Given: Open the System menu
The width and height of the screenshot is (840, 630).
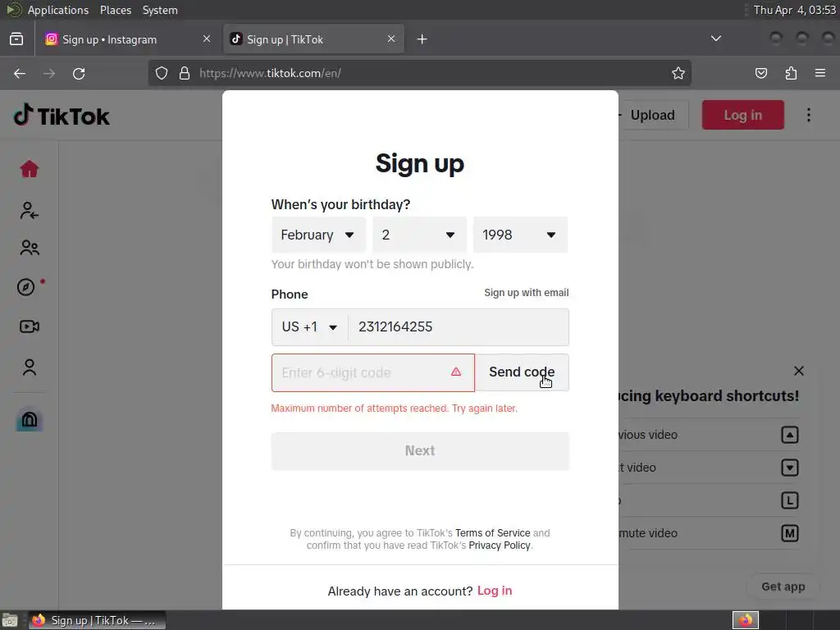Looking at the screenshot, I should (x=160, y=10).
